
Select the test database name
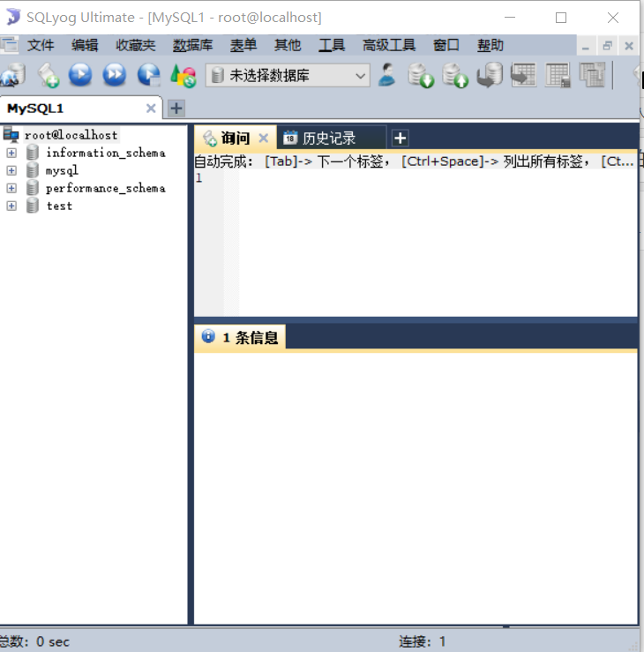(59, 206)
